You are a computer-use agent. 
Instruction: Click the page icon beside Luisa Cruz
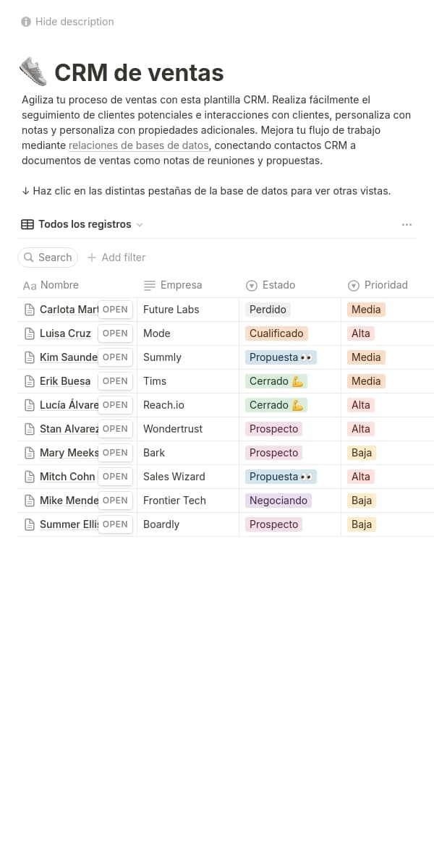click(x=30, y=333)
